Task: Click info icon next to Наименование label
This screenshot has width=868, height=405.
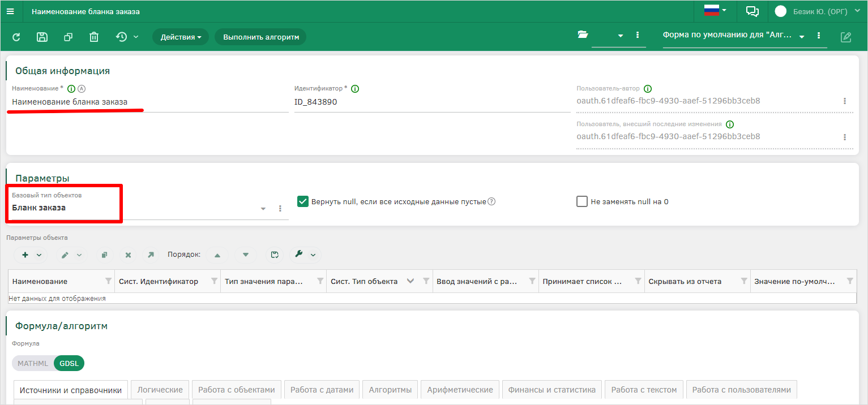Action: [71, 89]
